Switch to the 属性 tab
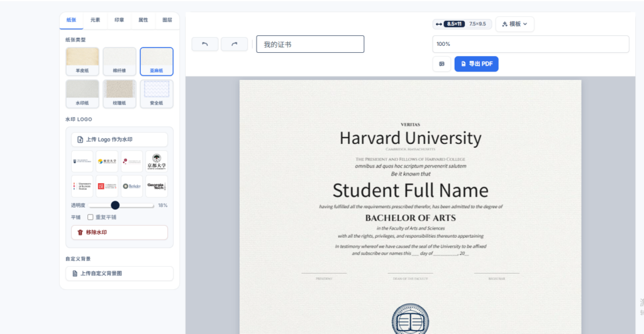The height and width of the screenshot is (334, 644). (x=143, y=20)
